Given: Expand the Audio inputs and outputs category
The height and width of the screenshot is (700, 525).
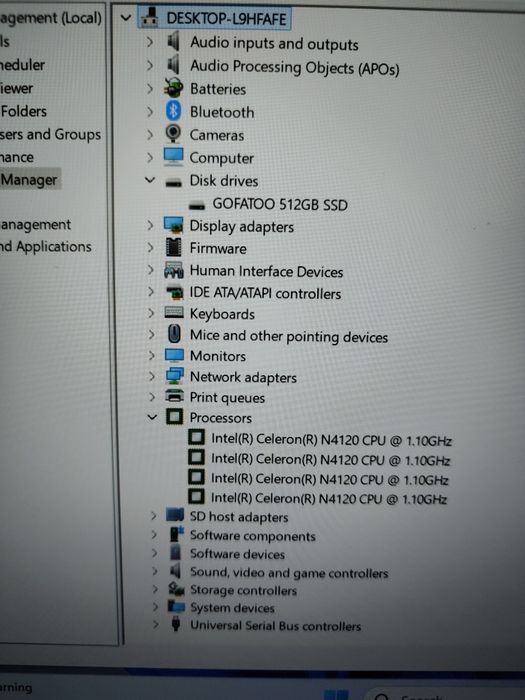Looking at the screenshot, I should tap(150, 42).
